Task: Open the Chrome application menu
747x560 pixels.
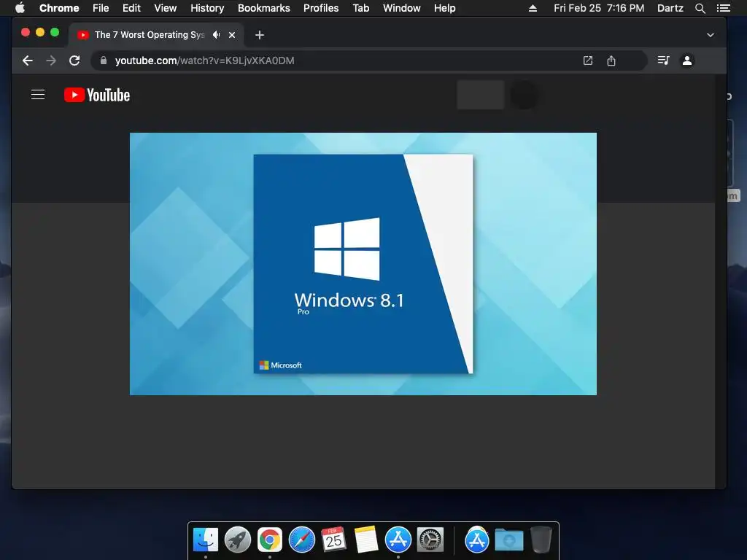Action: pos(59,8)
